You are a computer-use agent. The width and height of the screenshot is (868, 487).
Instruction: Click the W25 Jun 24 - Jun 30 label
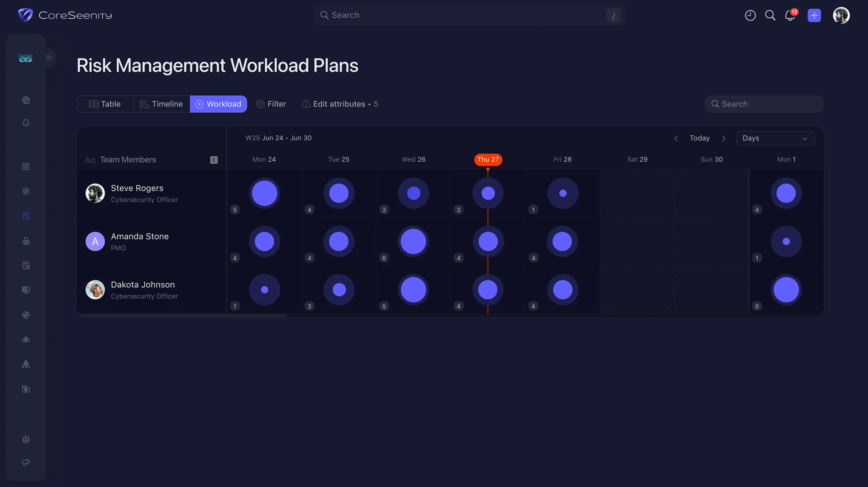(278, 138)
